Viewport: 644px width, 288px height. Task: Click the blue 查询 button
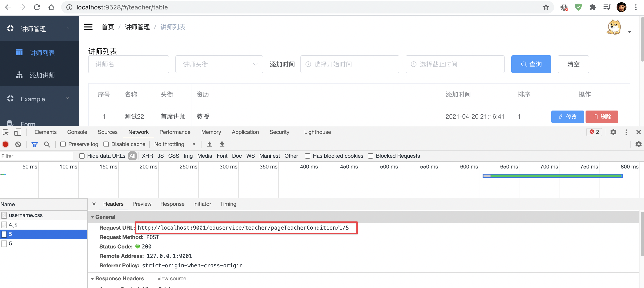(x=531, y=64)
